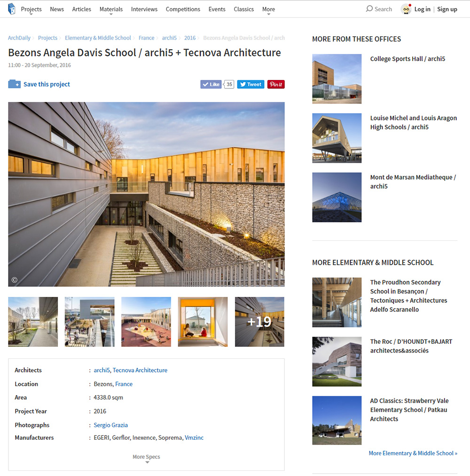This screenshot has height=476, width=470.
Task: Click the search magnifier icon
Action: pyautogui.click(x=369, y=9)
